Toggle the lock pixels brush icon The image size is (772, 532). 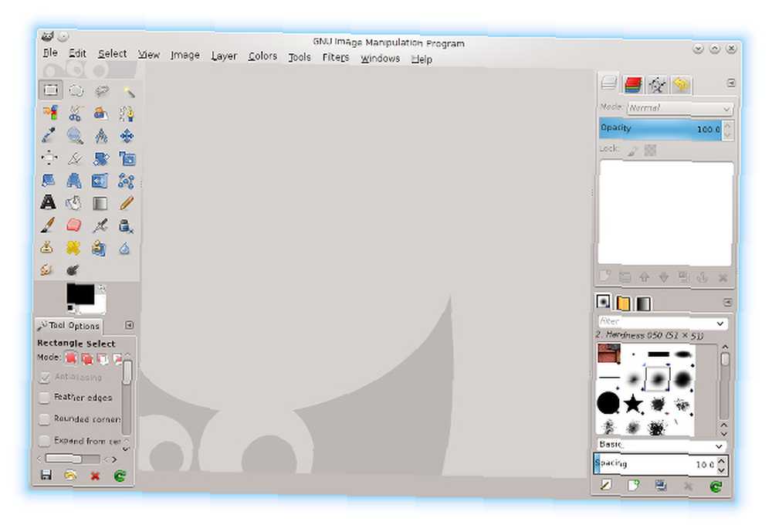pyautogui.click(x=633, y=151)
